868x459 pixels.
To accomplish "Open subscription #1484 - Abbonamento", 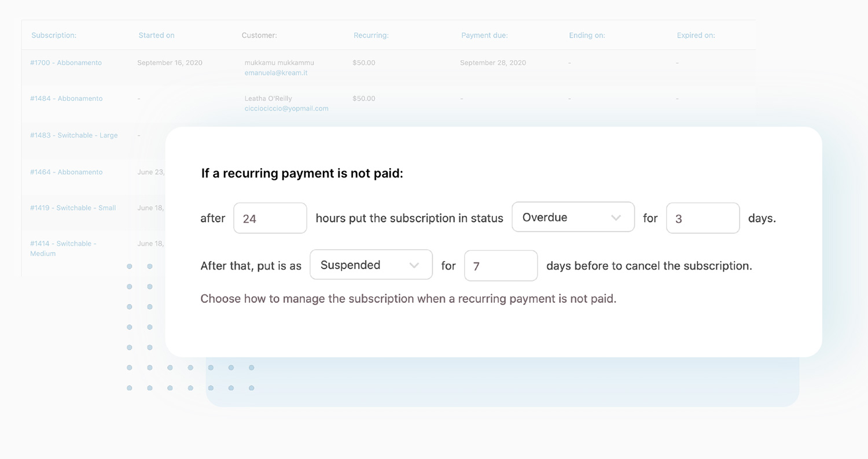I will pos(65,98).
